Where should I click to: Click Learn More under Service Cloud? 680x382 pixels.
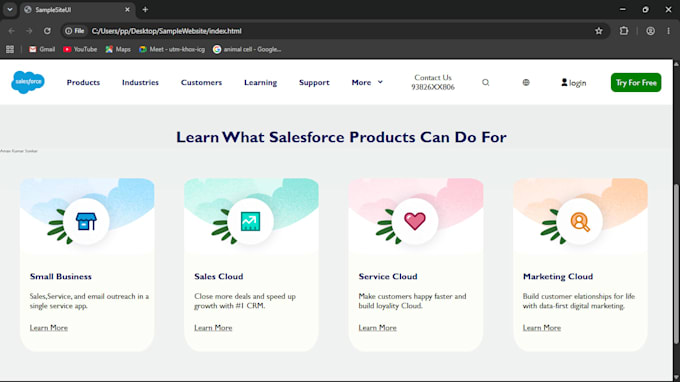(x=377, y=328)
